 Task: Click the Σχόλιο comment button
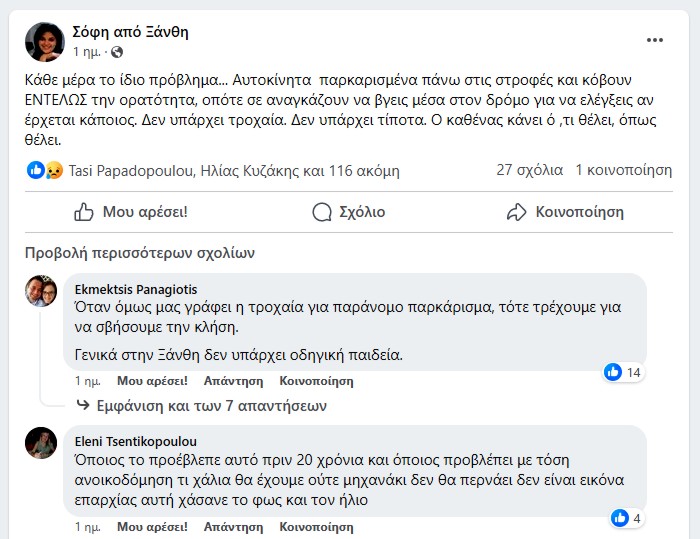tap(348, 212)
